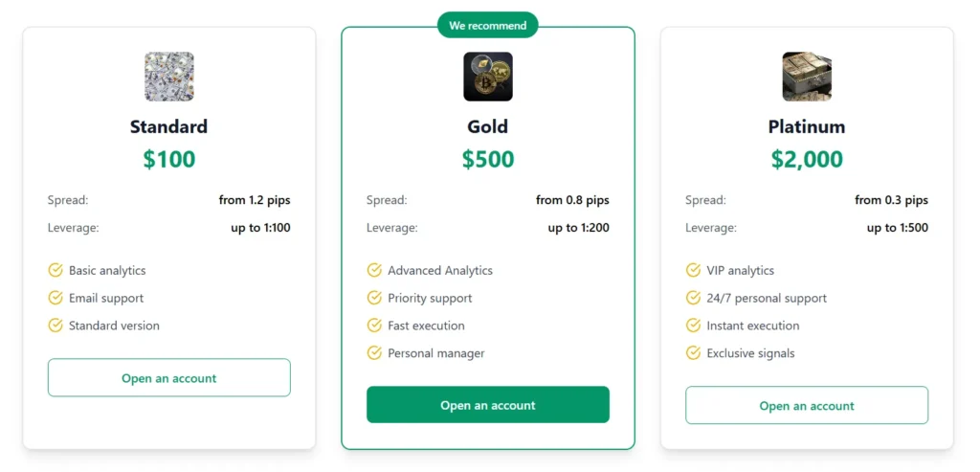
Task: Click the Standard version checkmark icon
Action: 56,326
